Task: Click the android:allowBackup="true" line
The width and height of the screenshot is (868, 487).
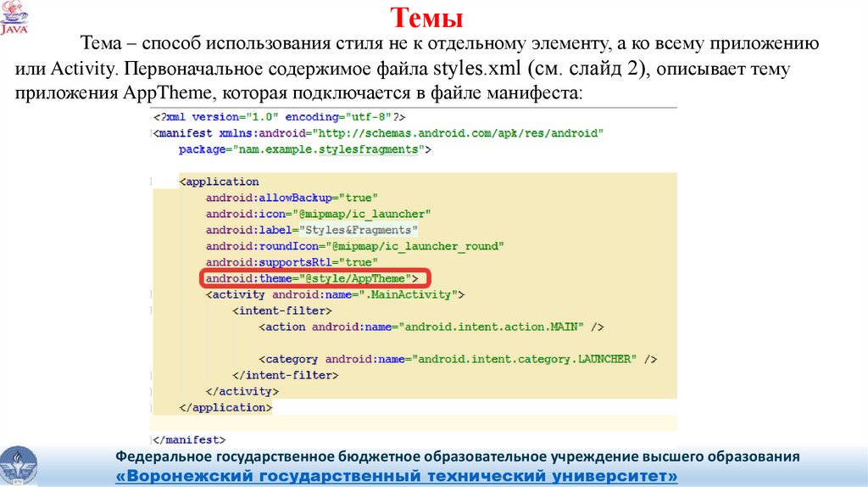Action: click(292, 198)
